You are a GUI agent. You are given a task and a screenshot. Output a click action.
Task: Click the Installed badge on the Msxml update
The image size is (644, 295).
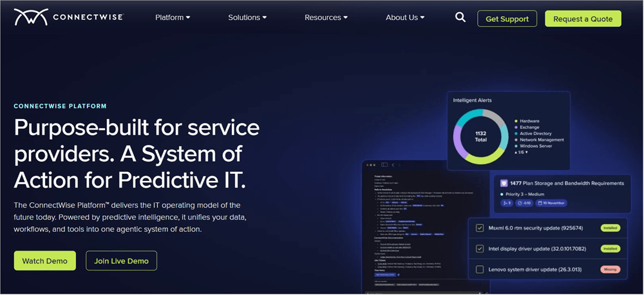click(610, 227)
